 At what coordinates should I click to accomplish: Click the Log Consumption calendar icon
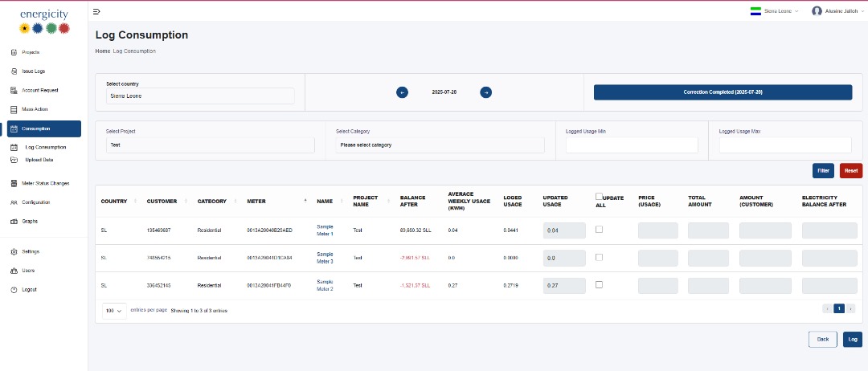pos(14,148)
